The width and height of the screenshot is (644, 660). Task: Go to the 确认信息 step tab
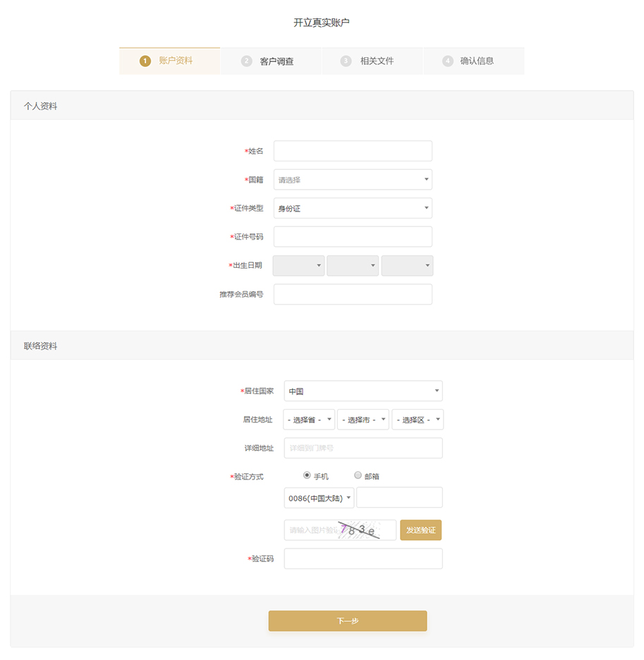pyautogui.click(x=473, y=61)
